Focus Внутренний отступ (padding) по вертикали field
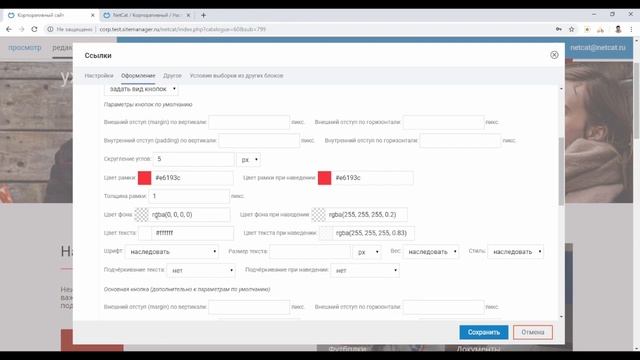Image resolution: width=640 pixels, height=360 pixels. [x=259, y=140]
